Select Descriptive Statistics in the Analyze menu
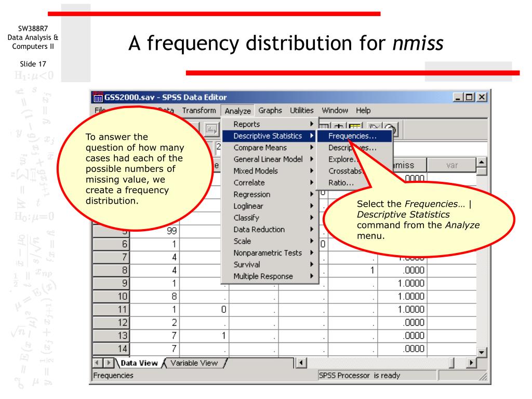Viewport: 532px width, 399px height. pos(270,136)
